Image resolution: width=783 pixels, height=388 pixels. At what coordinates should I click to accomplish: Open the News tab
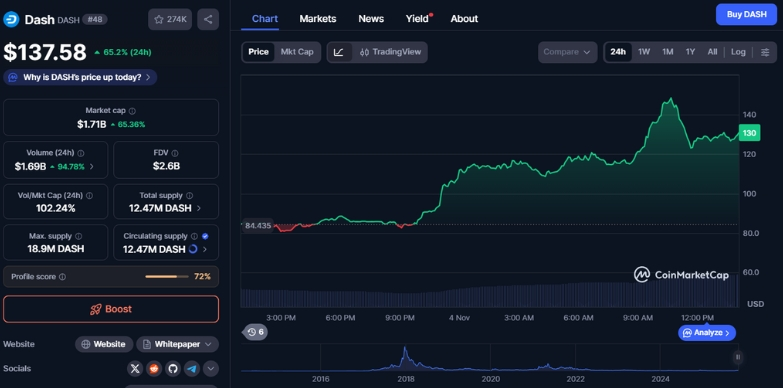[371, 18]
